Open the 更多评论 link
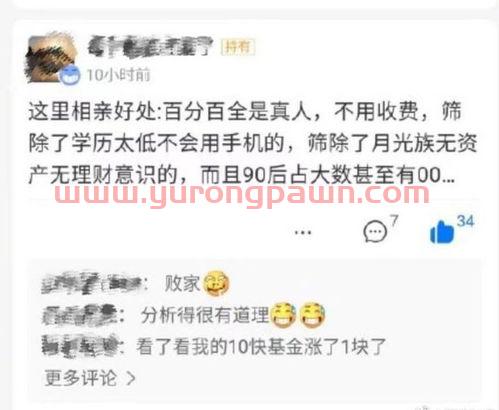499x410 pixels. click(x=81, y=378)
